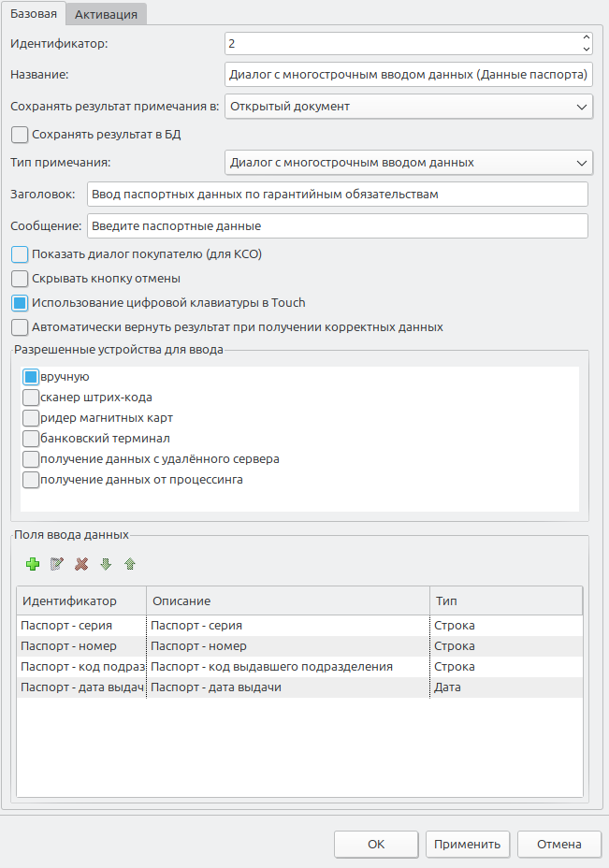Toggle 'Скрывать кнопку отмены' checkbox

20,279
